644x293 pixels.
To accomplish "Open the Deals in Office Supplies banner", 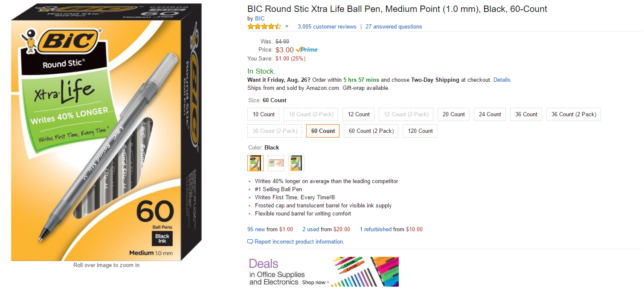I will point(323,272).
